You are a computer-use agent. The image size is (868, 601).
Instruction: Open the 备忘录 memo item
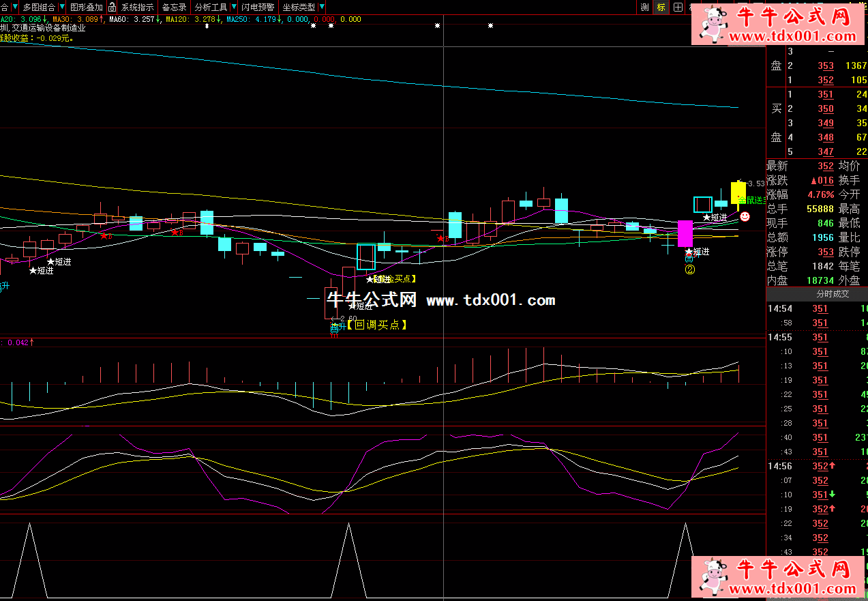pyautogui.click(x=174, y=8)
